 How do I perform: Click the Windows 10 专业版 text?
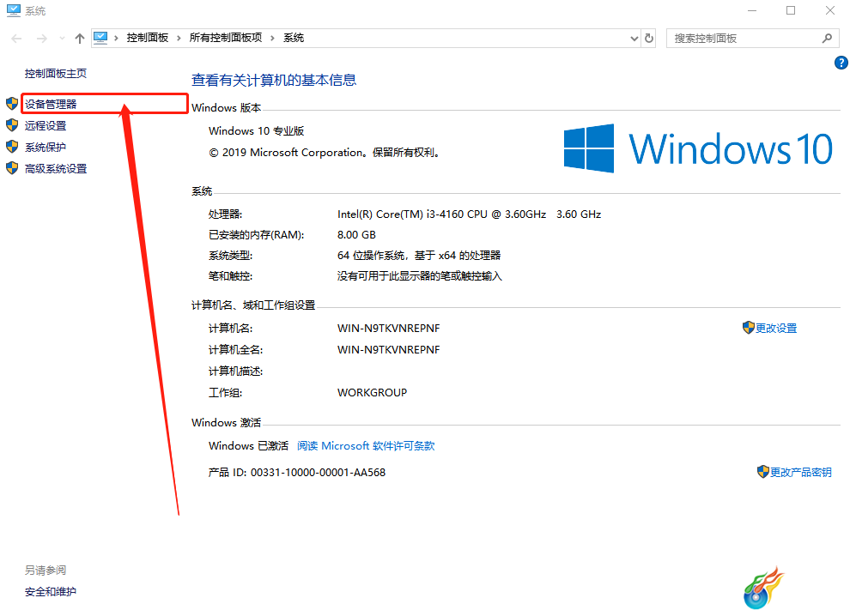coord(257,131)
